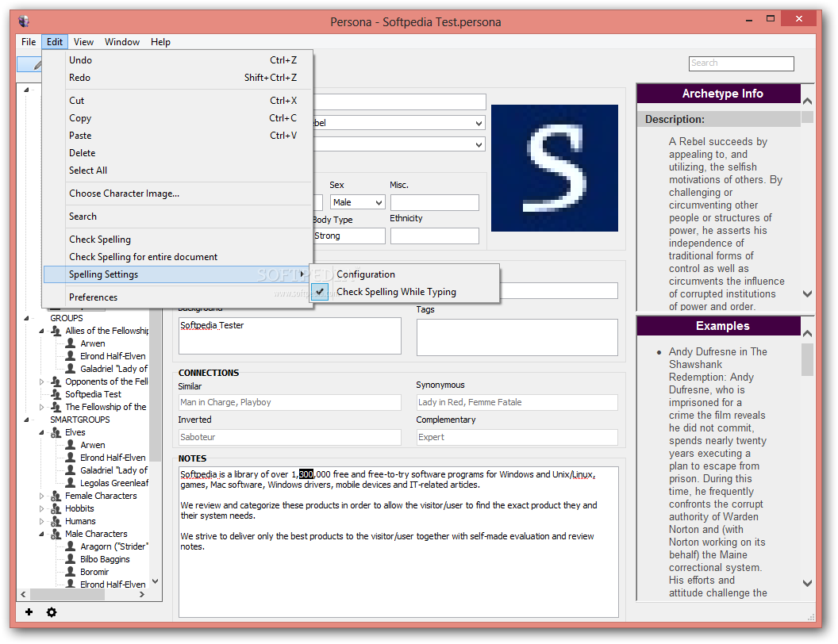
Task: Click the Misc. input field
Action: (x=435, y=202)
